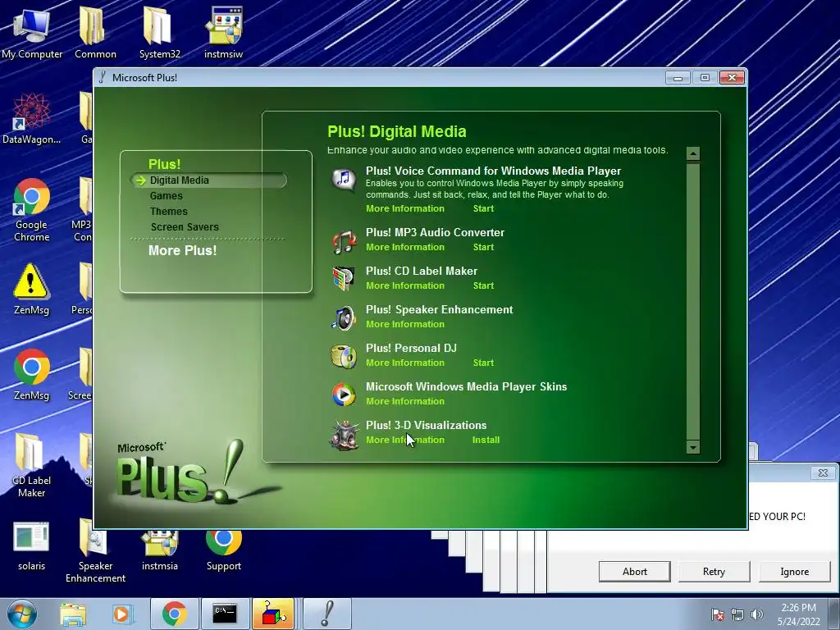
Task: Click the Microsoft Plus! taskbar button
Action: tap(327, 614)
